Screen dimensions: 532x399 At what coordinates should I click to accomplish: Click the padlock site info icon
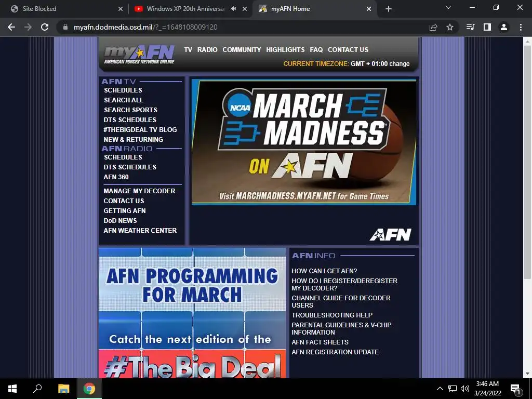[x=65, y=27]
